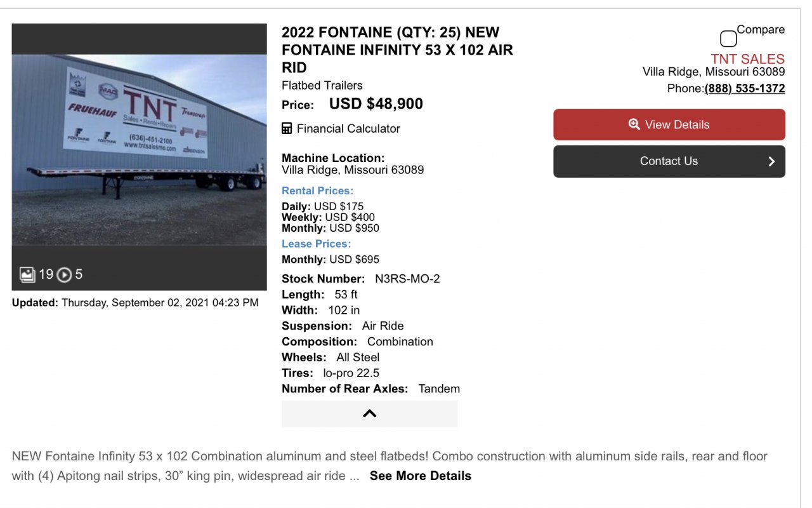Expand description via See More Details
The image size is (812, 508).
[x=420, y=476]
